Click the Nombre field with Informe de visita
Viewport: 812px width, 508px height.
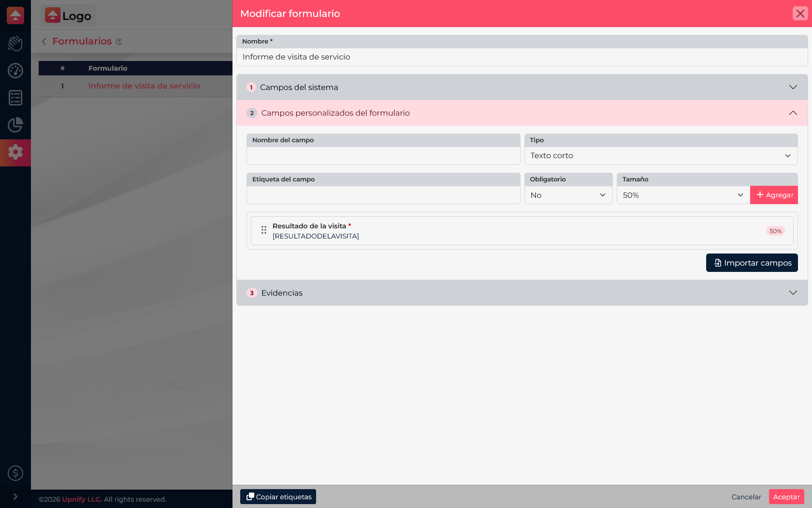point(522,57)
